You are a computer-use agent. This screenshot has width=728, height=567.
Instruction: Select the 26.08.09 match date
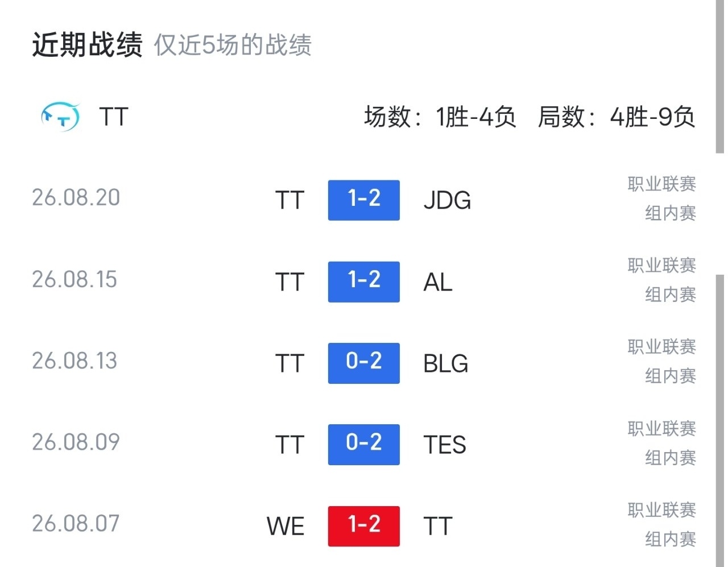click(76, 442)
